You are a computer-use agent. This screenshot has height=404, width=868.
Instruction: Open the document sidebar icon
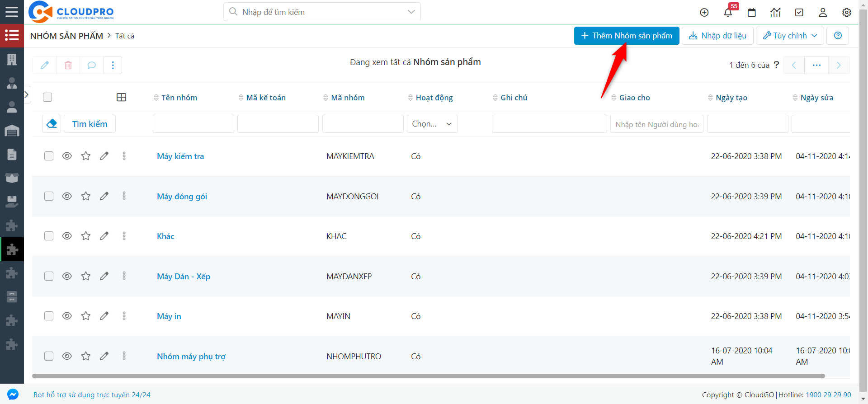pos(12,155)
